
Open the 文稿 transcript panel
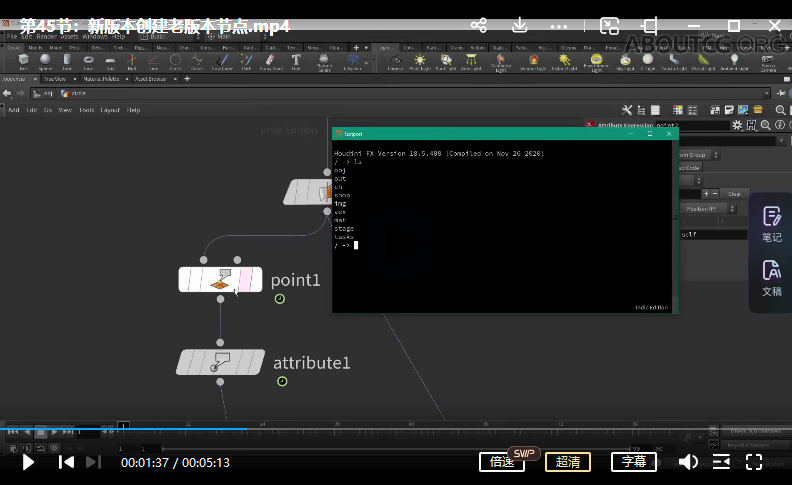771,277
